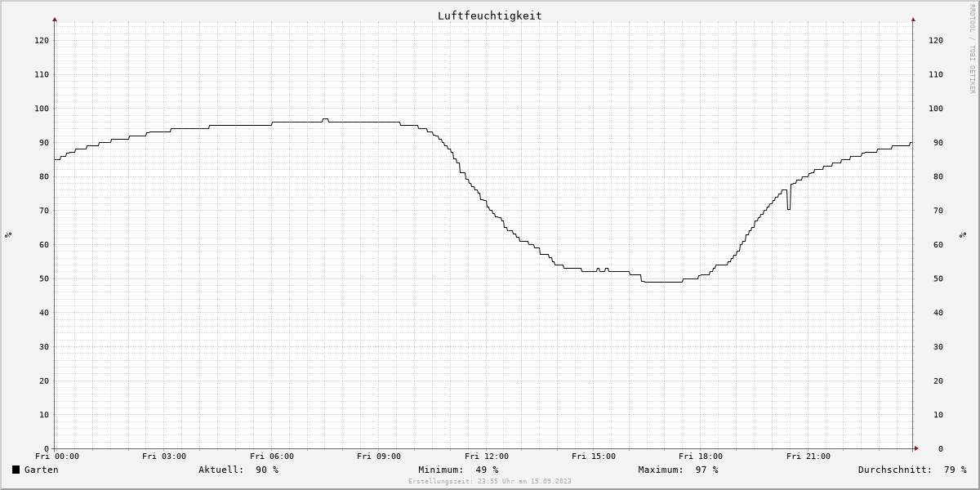Select the Fri 21:00 time label

pyautogui.click(x=808, y=457)
